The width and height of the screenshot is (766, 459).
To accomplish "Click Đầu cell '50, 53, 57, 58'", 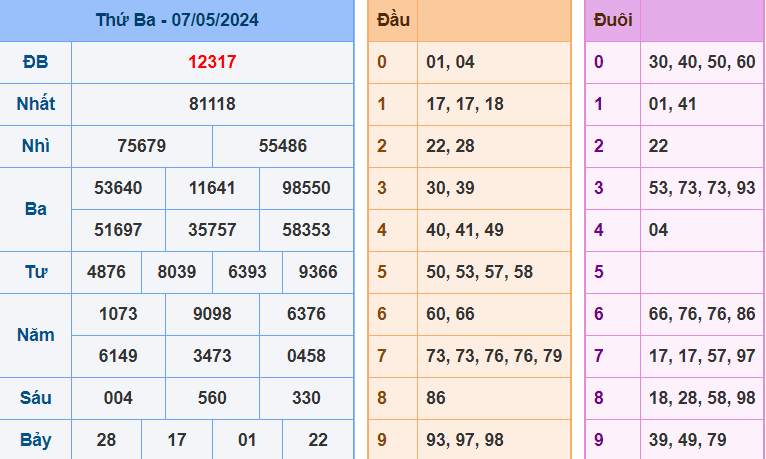I will [x=480, y=272].
